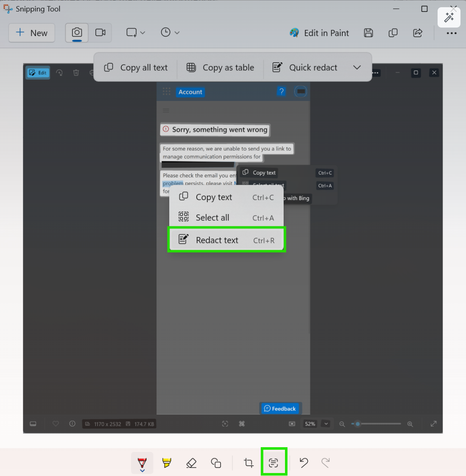Click the Copy all text button

136,67
